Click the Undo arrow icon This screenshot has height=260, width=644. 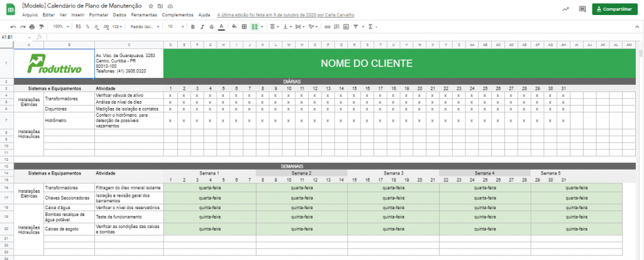coord(14,26)
